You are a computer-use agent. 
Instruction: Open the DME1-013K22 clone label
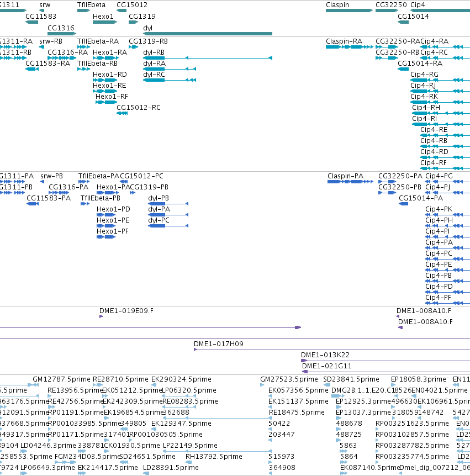point(325,355)
